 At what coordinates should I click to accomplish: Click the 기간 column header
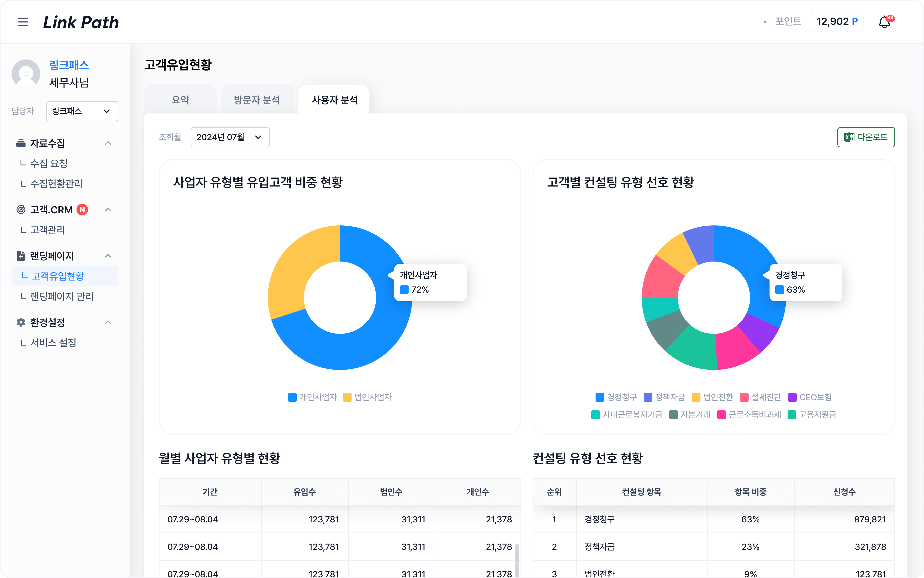point(210,492)
